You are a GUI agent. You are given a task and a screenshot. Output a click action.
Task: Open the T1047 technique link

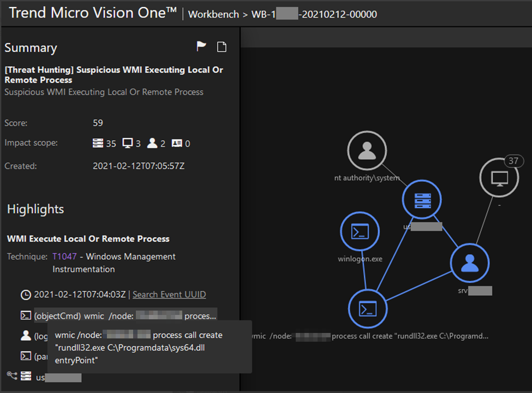[65, 257]
